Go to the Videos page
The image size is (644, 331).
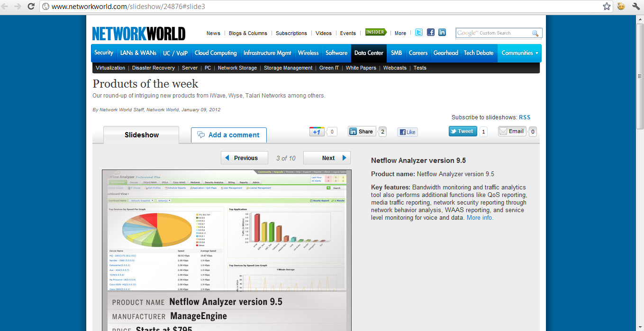coord(324,33)
